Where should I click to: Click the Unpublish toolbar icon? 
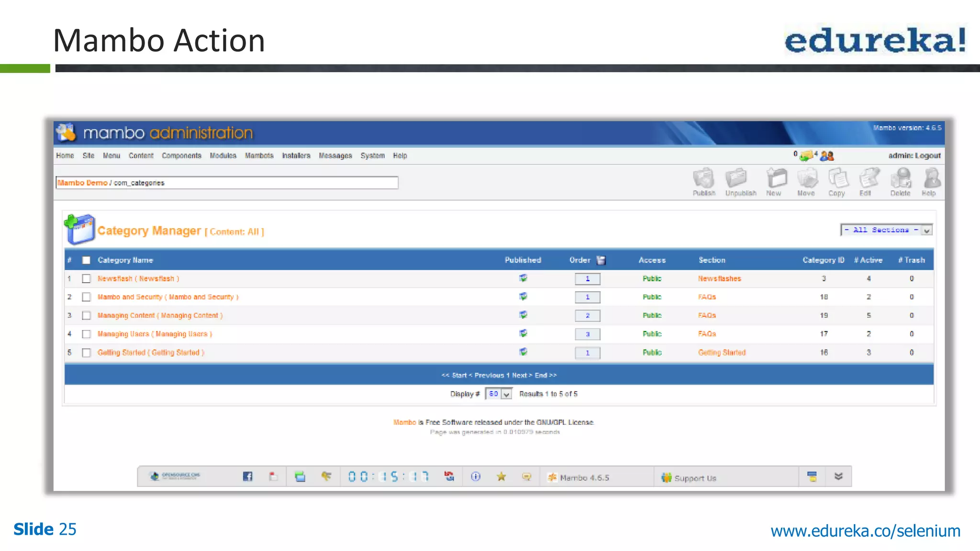click(x=736, y=179)
